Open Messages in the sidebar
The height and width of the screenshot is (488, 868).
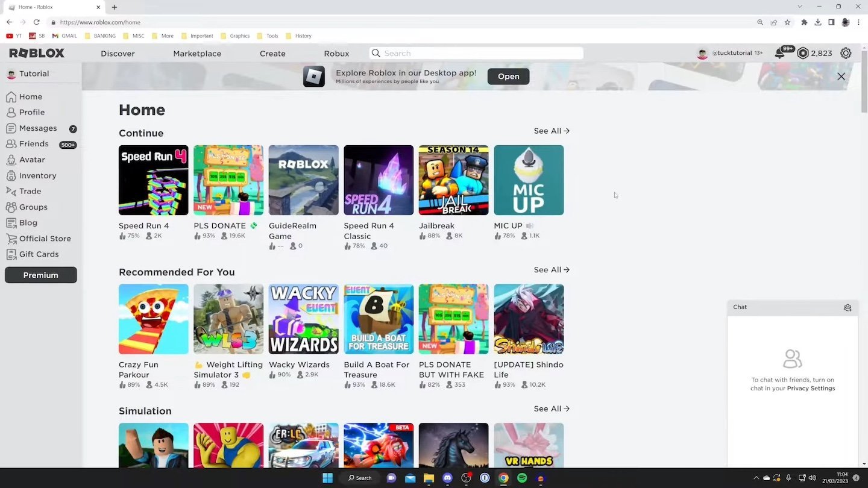pyautogui.click(x=41, y=128)
